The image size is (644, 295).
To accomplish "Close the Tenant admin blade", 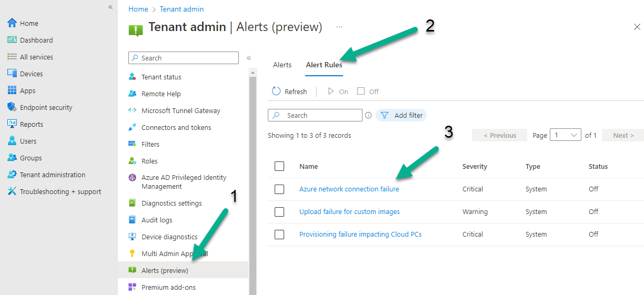I will pyautogui.click(x=637, y=27).
